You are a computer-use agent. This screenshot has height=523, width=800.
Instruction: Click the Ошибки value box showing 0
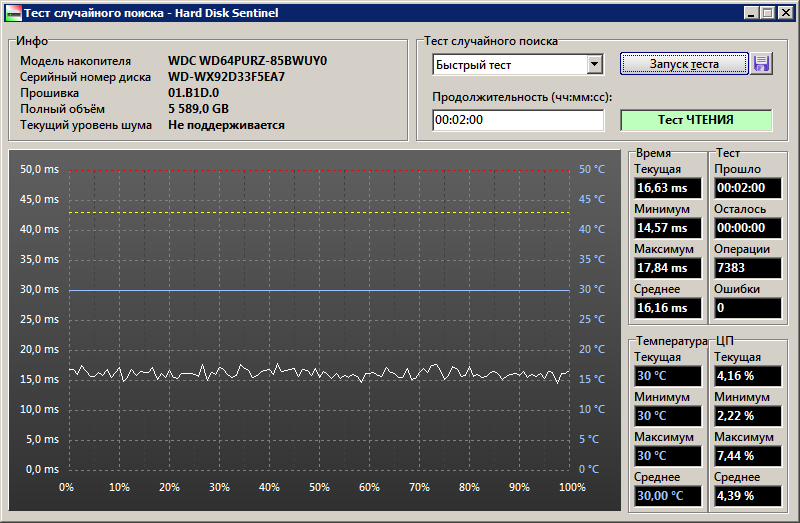click(747, 308)
